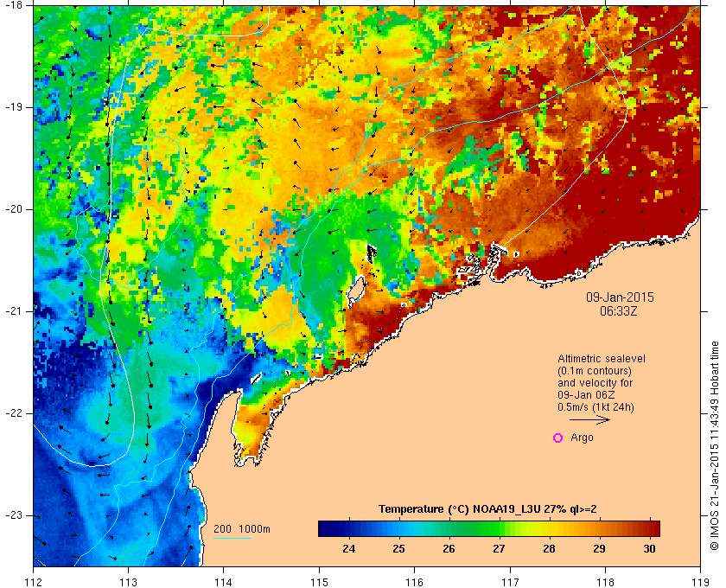Click the longitude axis label 119
The width and height of the screenshot is (726, 588).
click(x=700, y=581)
